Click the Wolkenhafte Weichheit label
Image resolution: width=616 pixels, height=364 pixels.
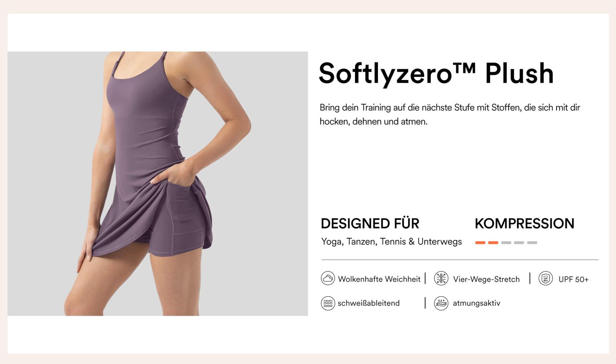[379, 279]
